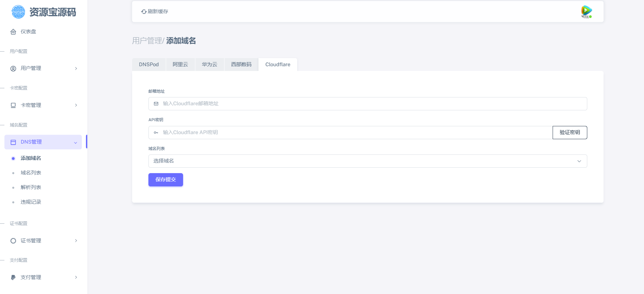Image resolution: width=644 pixels, height=294 pixels.
Task: Open 用户管理 menu item
Action: coord(43,69)
